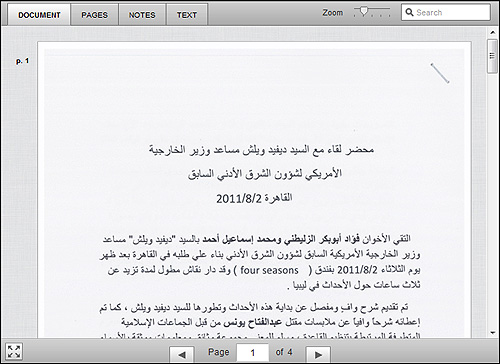Go to the next page arrow
This screenshot has height=364, width=500.
pyautogui.click(x=318, y=355)
